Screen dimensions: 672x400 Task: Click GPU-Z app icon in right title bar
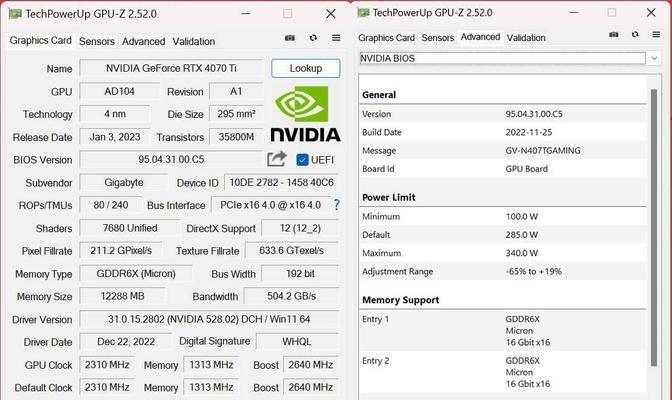pos(363,13)
